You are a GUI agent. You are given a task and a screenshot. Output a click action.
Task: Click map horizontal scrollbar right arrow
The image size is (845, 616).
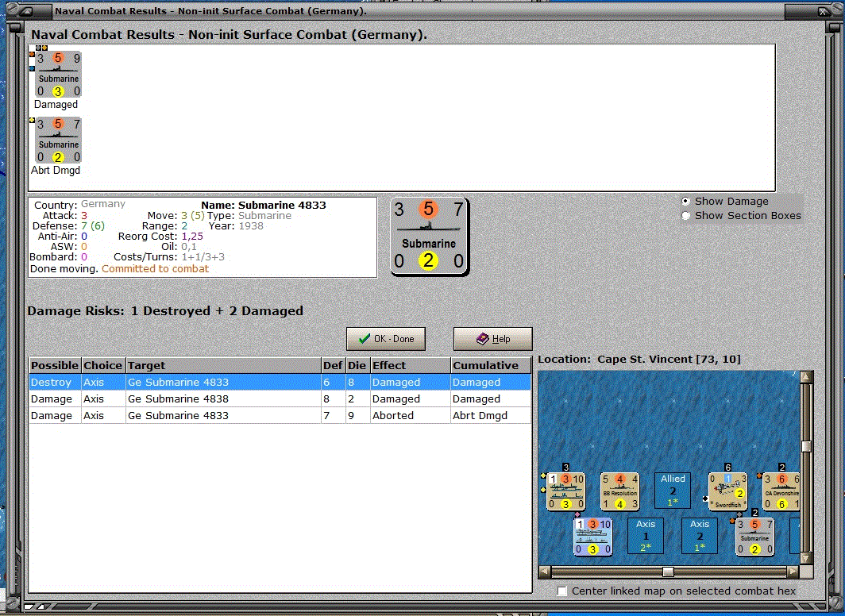pos(793,572)
